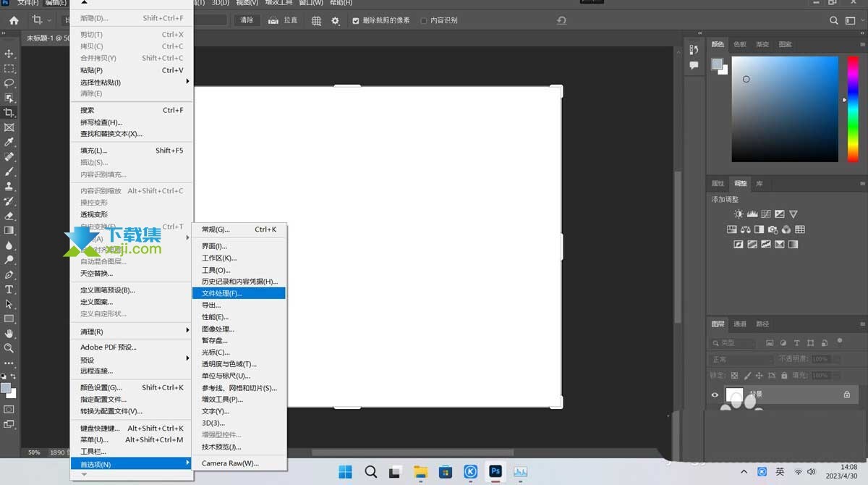This screenshot has height=485, width=868.
Task: Hide the 背景 layer with eye icon
Action: [x=715, y=395]
